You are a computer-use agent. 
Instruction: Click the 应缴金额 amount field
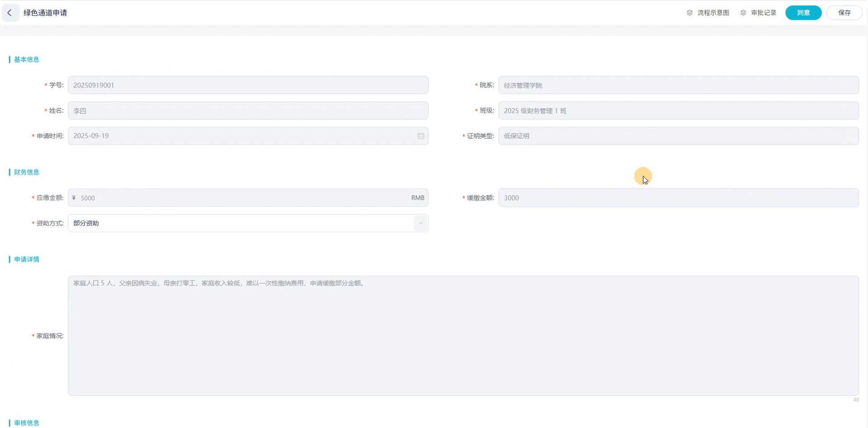click(244, 198)
